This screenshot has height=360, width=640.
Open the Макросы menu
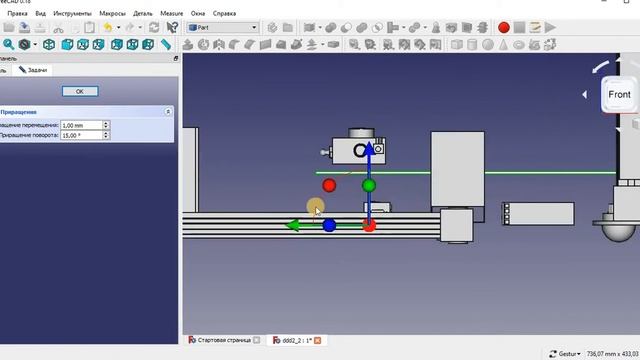coord(112,13)
